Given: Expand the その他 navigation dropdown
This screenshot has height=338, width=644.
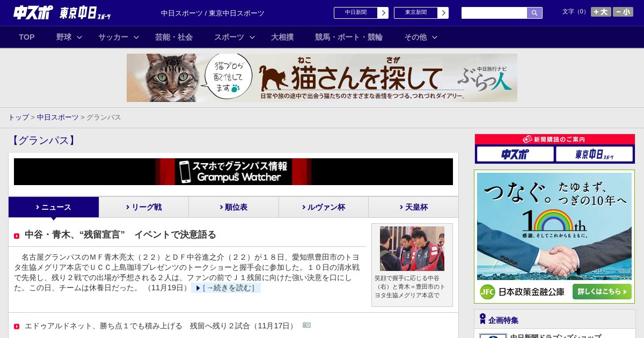Looking at the screenshot, I should (x=421, y=37).
